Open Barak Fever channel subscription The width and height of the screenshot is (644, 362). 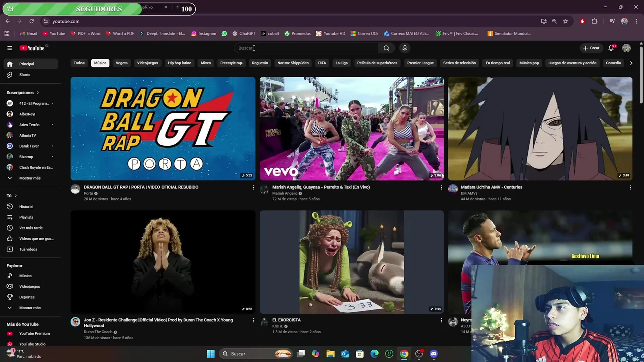point(30,146)
